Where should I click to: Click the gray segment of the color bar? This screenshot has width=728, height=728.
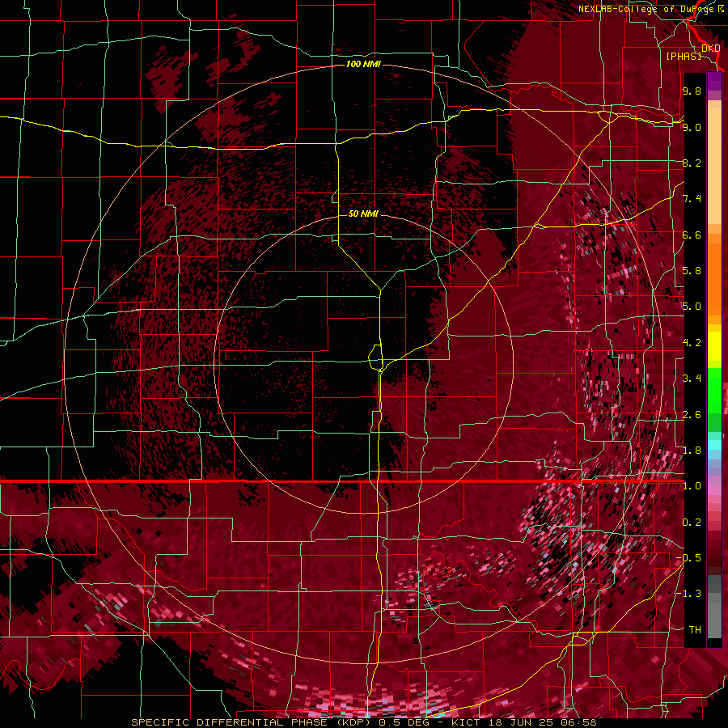pyautogui.click(x=714, y=607)
